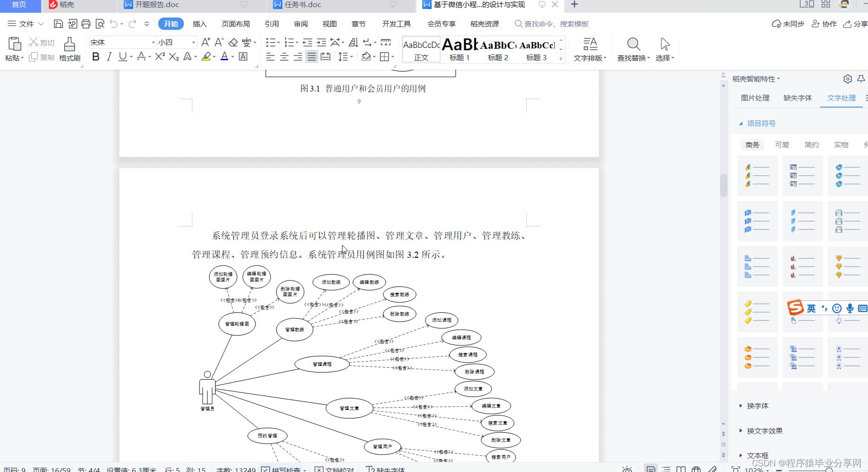
Task: Clear formatting with the eraser icon
Action: tap(233, 42)
